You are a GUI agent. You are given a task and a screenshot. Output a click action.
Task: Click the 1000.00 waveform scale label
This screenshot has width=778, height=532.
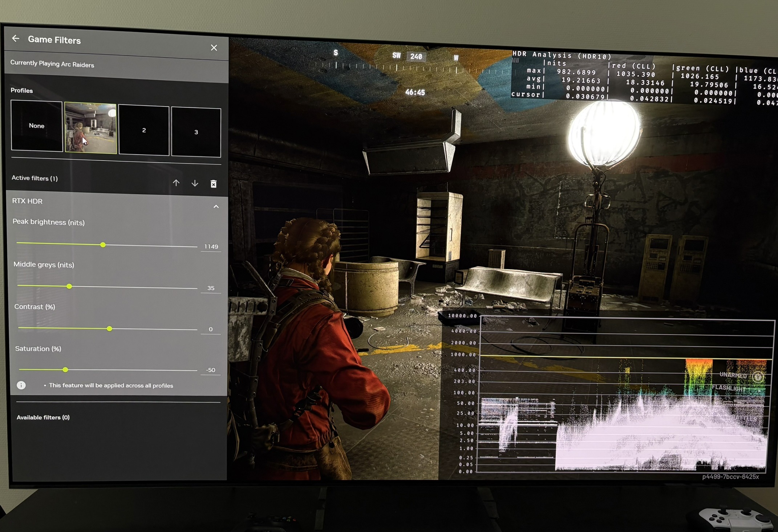pos(463,355)
